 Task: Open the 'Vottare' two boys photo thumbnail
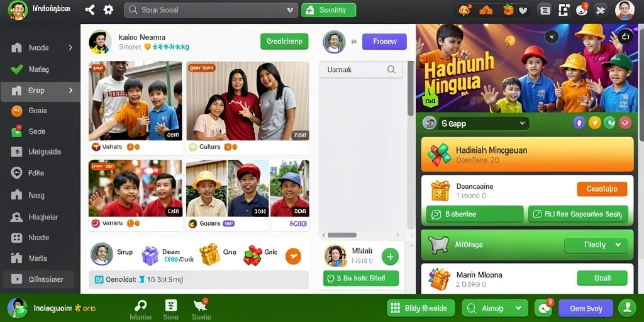click(x=136, y=189)
